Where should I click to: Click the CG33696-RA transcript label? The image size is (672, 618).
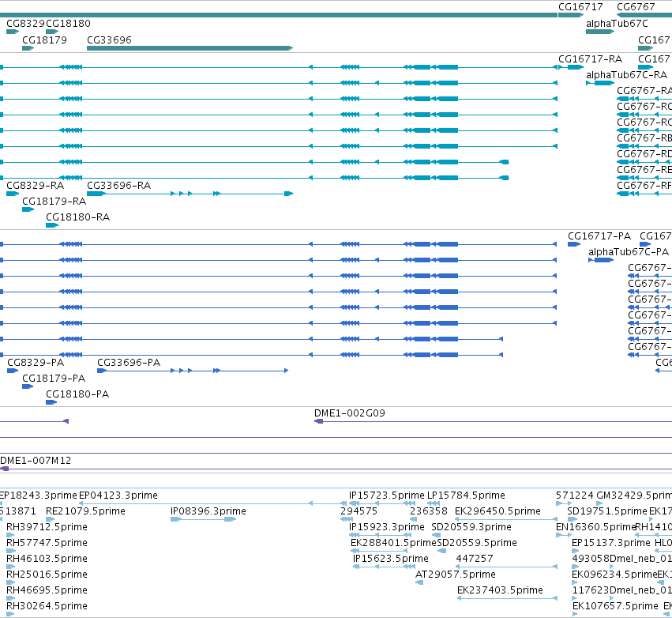[118, 185]
